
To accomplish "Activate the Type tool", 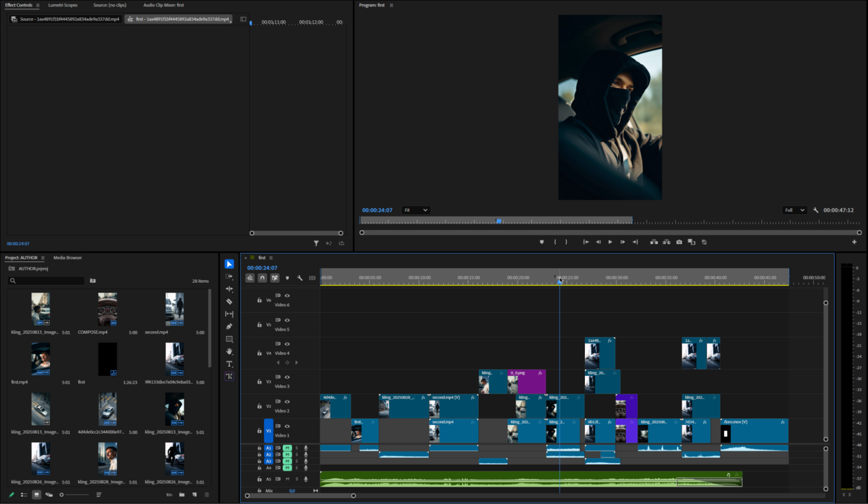I will pos(229,364).
